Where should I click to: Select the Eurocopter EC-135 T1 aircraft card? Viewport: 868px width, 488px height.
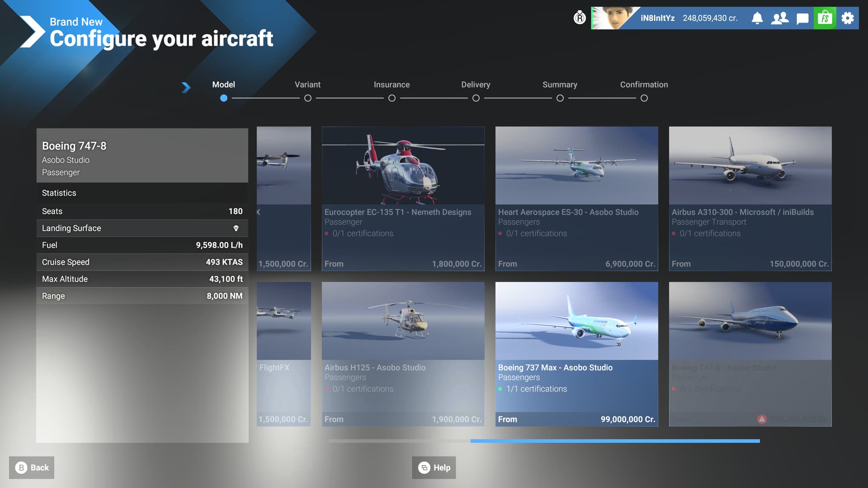click(403, 198)
